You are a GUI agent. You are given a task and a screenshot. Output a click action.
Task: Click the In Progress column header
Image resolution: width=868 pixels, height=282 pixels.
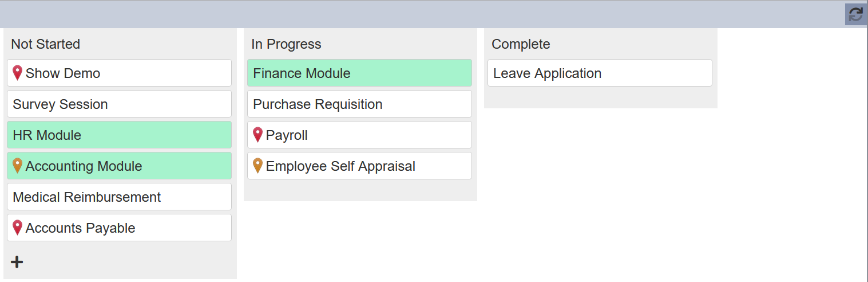[286, 44]
